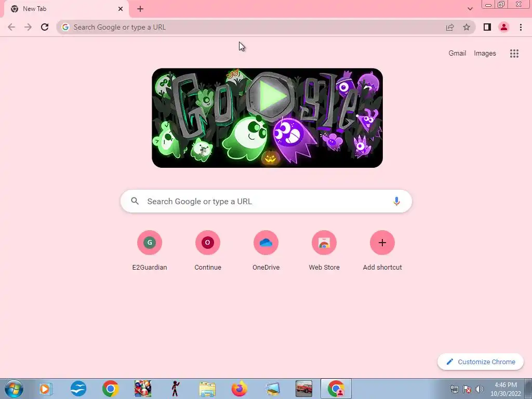Expand the tab search chevron
The image size is (532, 399).
(x=470, y=9)
